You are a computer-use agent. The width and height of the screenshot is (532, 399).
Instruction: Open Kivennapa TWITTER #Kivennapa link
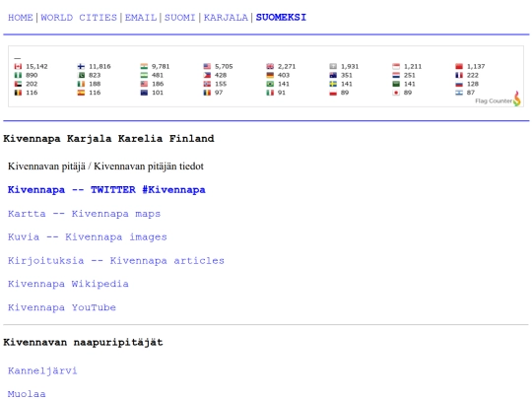click(106, 190)
